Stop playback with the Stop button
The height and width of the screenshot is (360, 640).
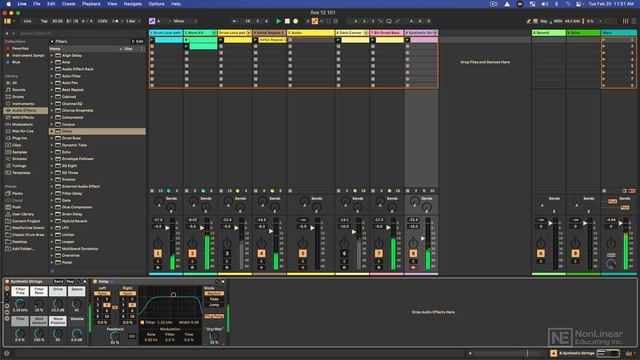click(x=287, y=21)
